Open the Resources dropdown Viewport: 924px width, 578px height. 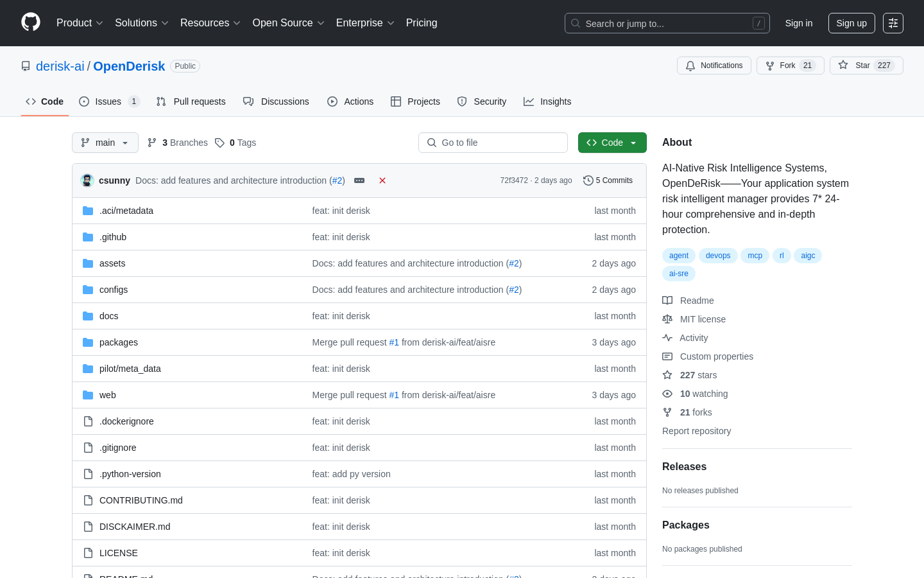(210, 23)
